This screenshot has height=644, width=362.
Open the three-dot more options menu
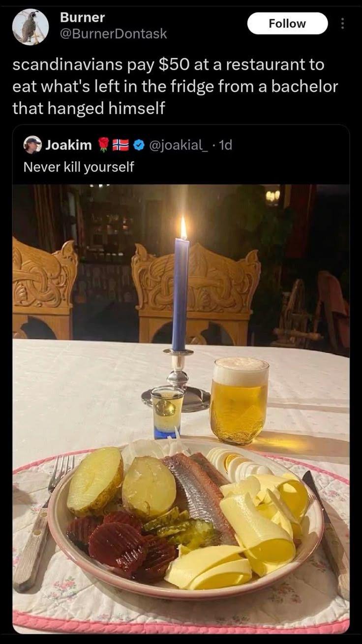point(343,24)
